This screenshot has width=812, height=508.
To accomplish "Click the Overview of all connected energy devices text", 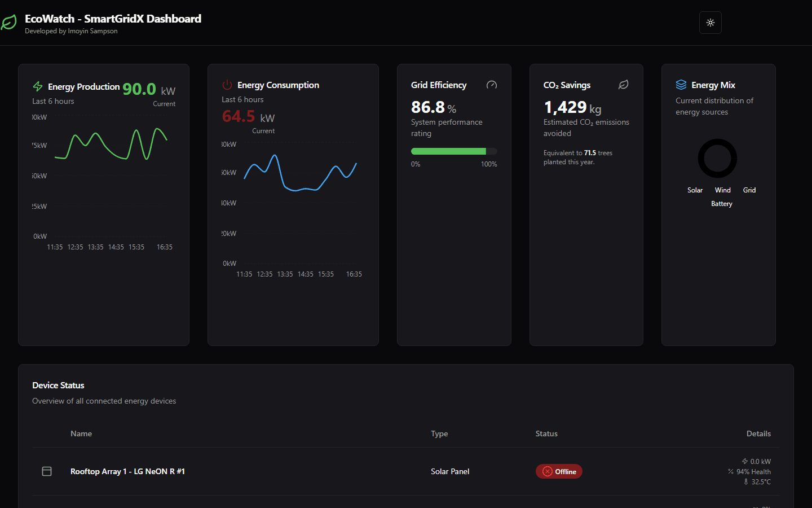I will [104, 401].
